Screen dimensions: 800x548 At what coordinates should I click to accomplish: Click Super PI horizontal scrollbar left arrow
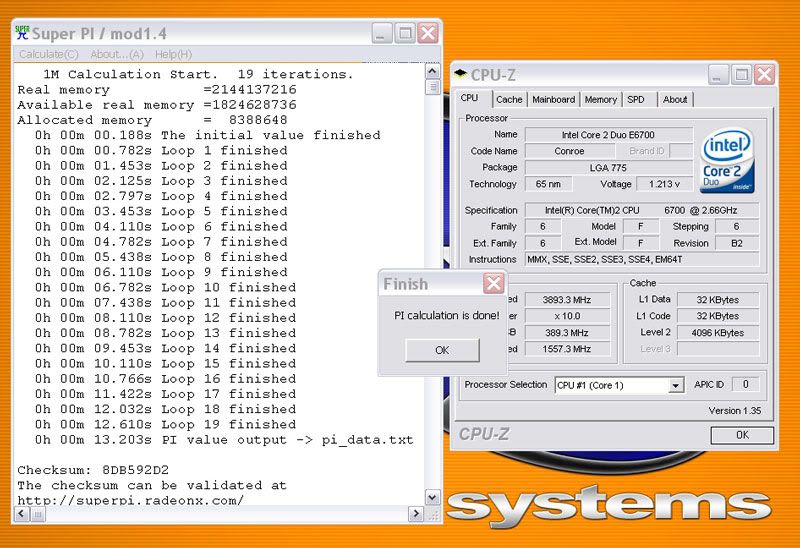click(21, 513)
